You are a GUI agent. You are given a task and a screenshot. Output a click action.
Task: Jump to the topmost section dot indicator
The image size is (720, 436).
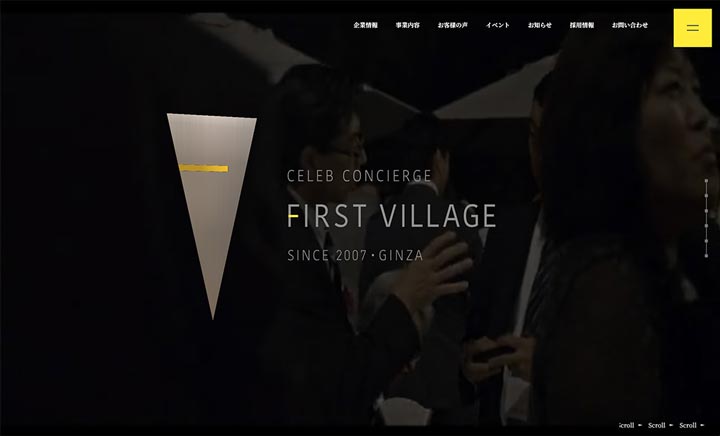click(706, 181)
